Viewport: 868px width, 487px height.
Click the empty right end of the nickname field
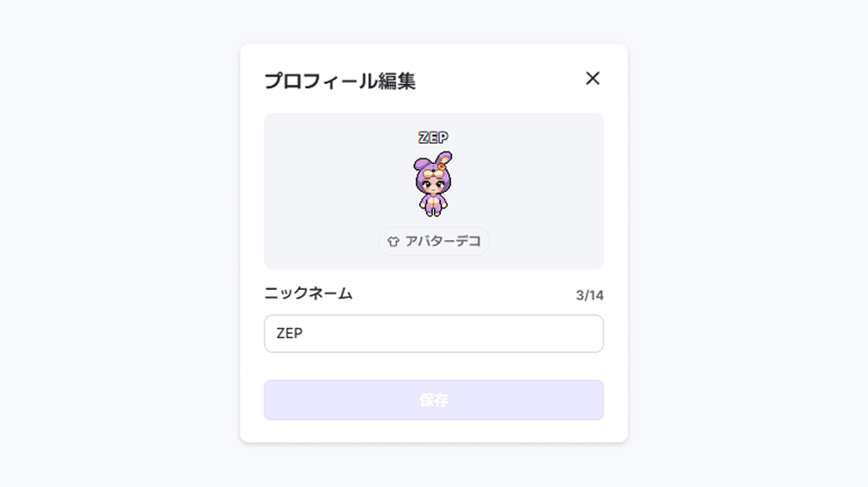click(x=553, y=334)
